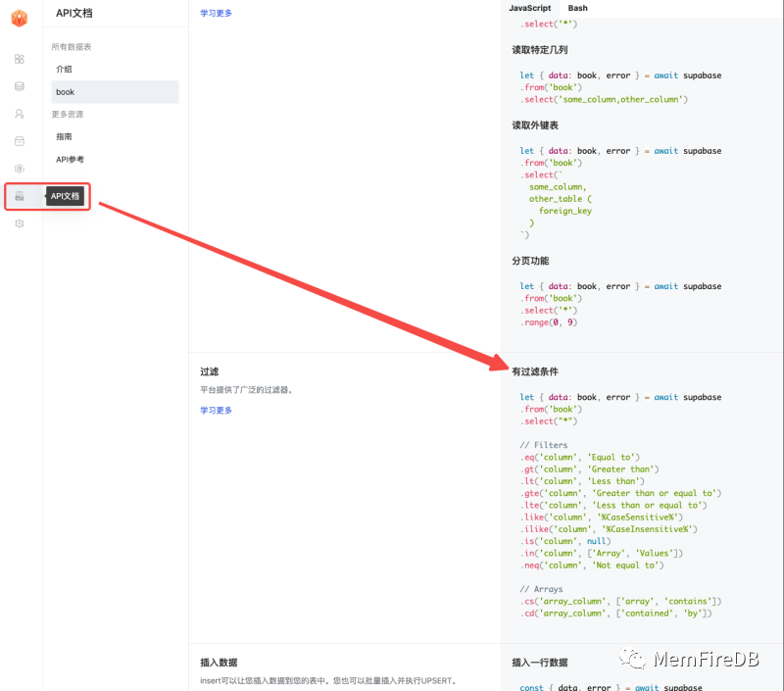Viewport: 784px width, 691px height.
Task: Click the .cs('array_column') contains code line
Action: click(620, 601)
